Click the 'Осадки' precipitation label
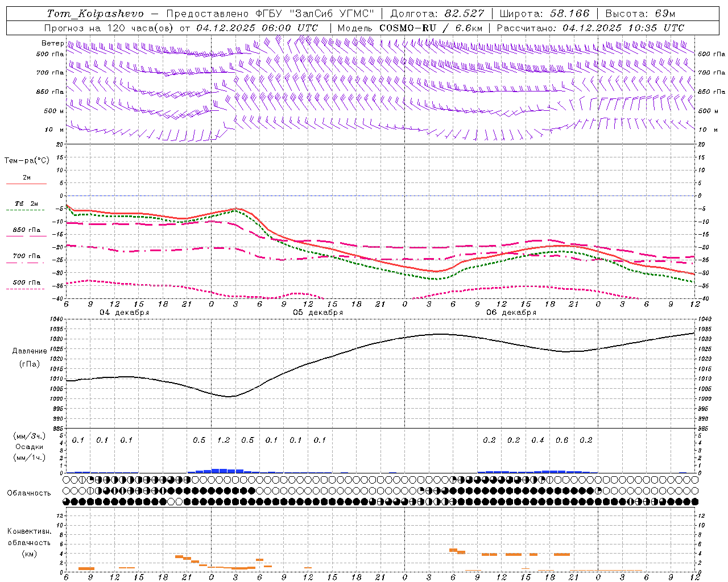The height and width of the screenshot is (582, 728). pyautogui.click(x=29, y=447)
